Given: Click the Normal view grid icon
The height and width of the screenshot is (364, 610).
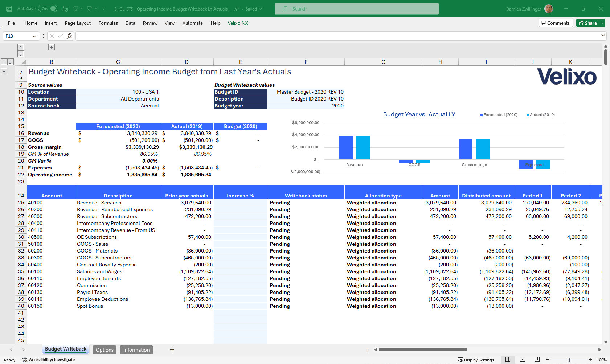Looking at the screenshot, I should click(x=508, y=360).
